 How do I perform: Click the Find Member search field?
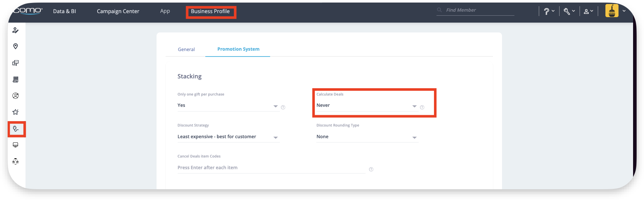click(x=477, y=10)
